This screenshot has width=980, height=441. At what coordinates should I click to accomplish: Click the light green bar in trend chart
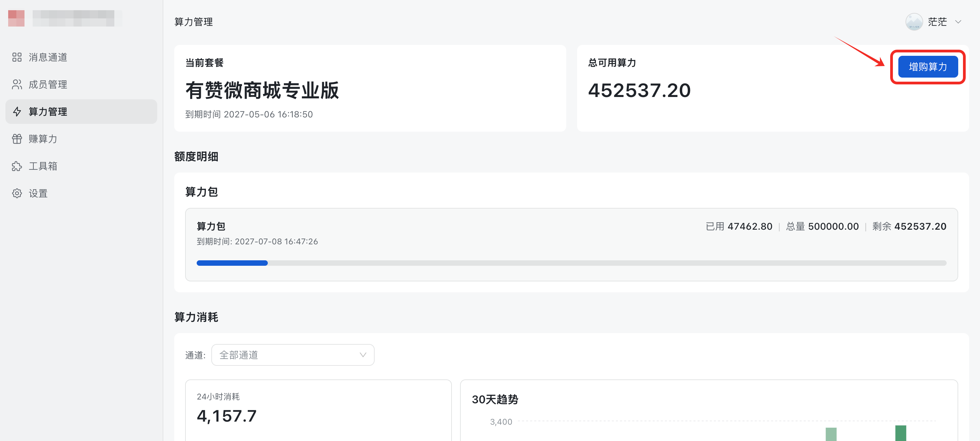click(831, 434)
